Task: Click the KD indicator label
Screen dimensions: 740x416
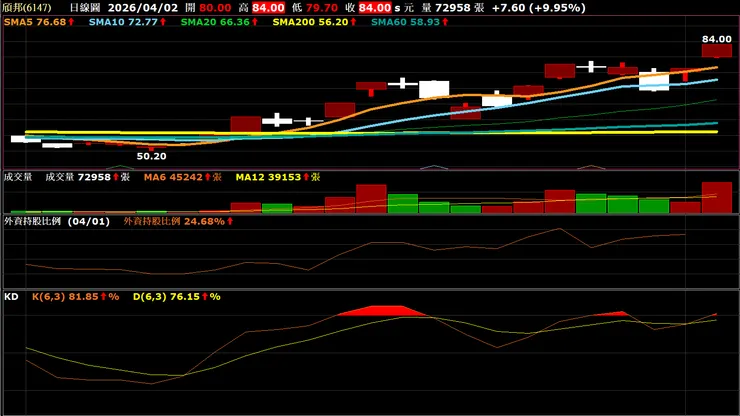Action: [x=11, y=297]
